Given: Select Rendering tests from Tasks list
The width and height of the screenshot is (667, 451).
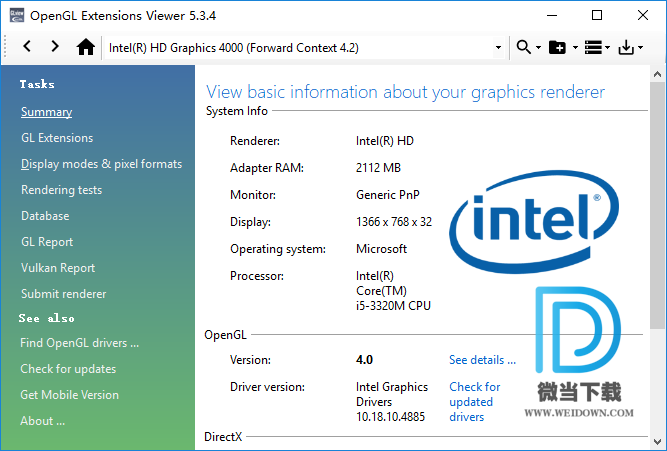Looking at the screenshot, I should [61, 190].
